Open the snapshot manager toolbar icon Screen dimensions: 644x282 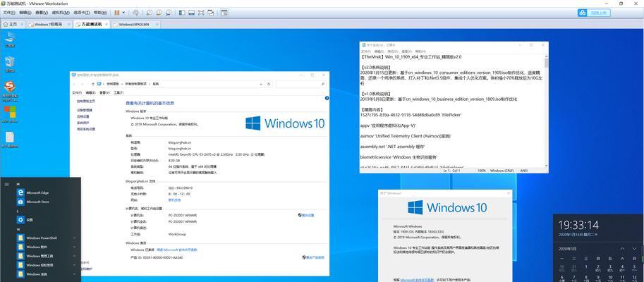coord(169,13)
